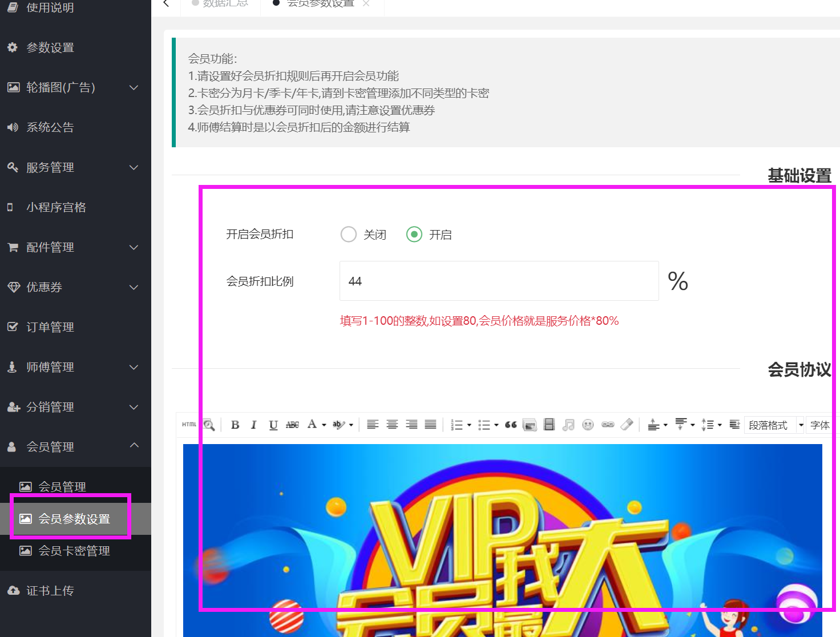Click the 会员折扣比例 input field

[499, 281]
